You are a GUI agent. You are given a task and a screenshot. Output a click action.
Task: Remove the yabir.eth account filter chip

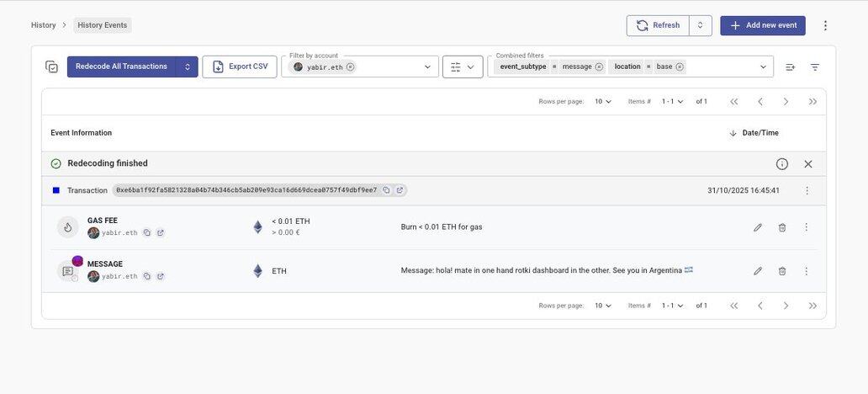(x=350, y=67)
